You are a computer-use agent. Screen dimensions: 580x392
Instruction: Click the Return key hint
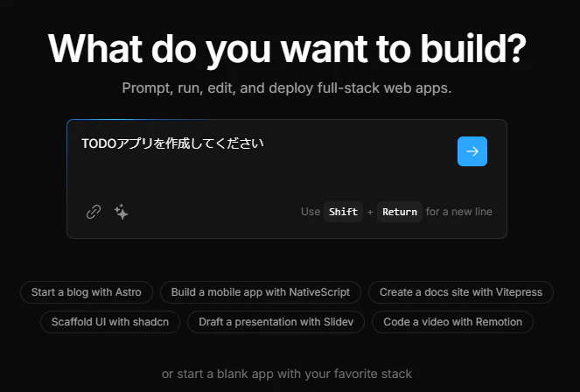pyautogui.click(x=400, y=212)
